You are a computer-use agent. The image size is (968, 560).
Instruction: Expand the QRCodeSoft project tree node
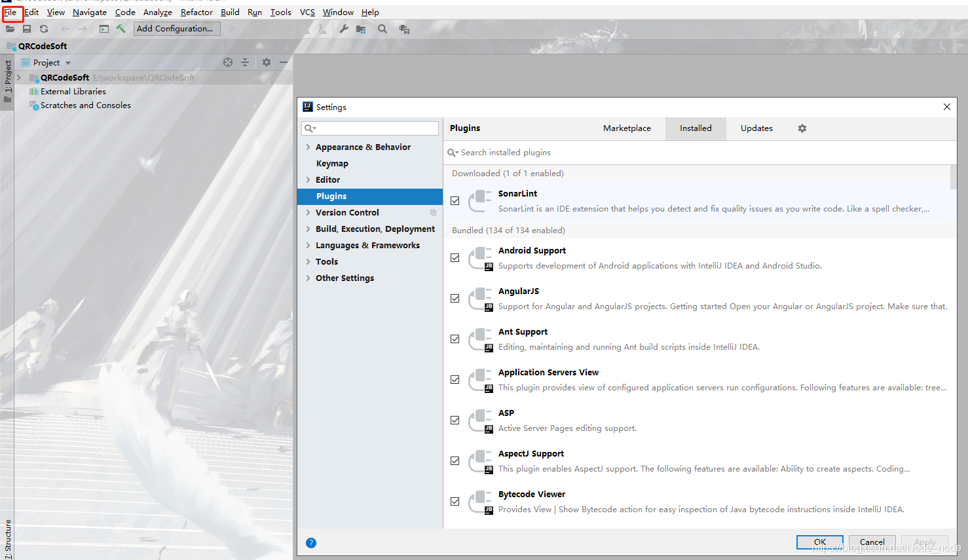point(19,78)
